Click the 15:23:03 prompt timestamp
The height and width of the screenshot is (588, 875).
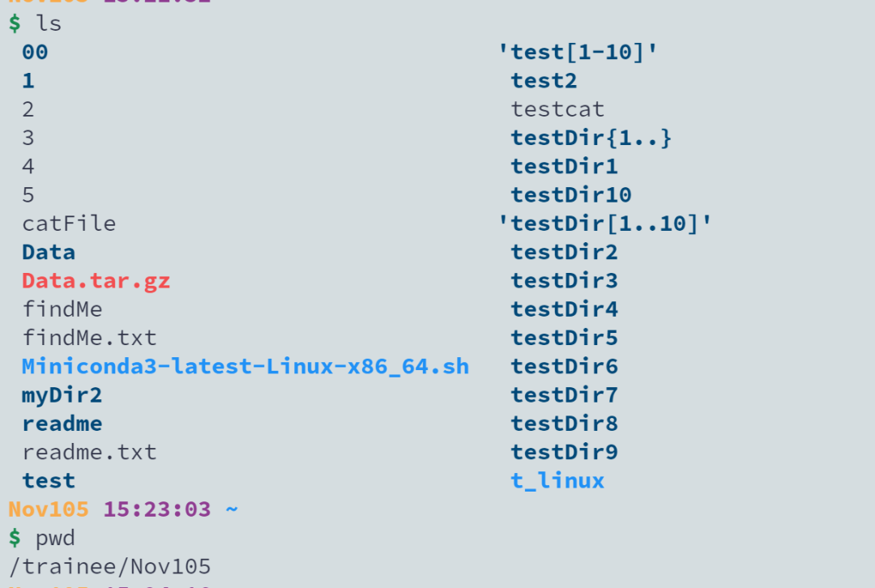(x=157, y=509)
